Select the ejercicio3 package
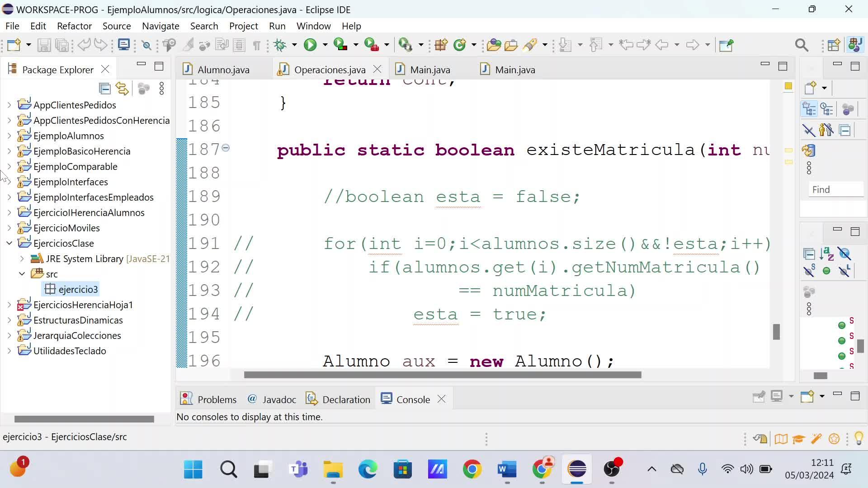This screenshot has height=488, width=868. (78, 289)
